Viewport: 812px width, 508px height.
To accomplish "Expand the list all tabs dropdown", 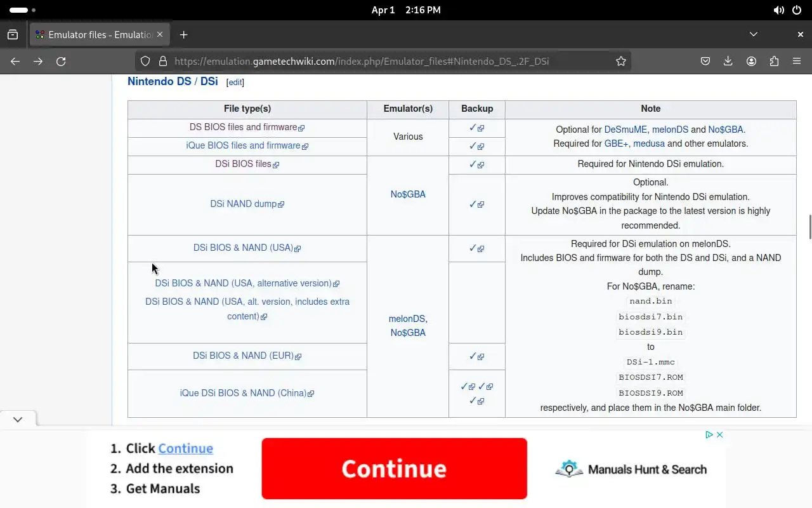I will pos(753,34).
